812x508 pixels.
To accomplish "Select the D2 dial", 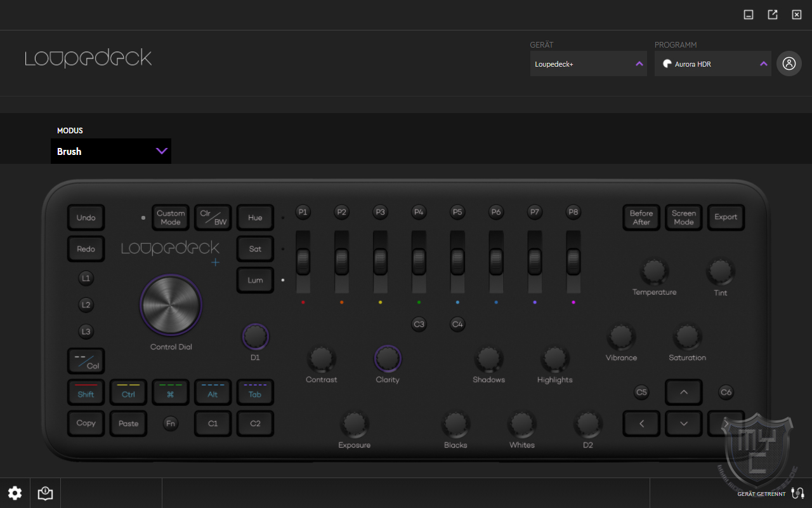I will 588,424.
